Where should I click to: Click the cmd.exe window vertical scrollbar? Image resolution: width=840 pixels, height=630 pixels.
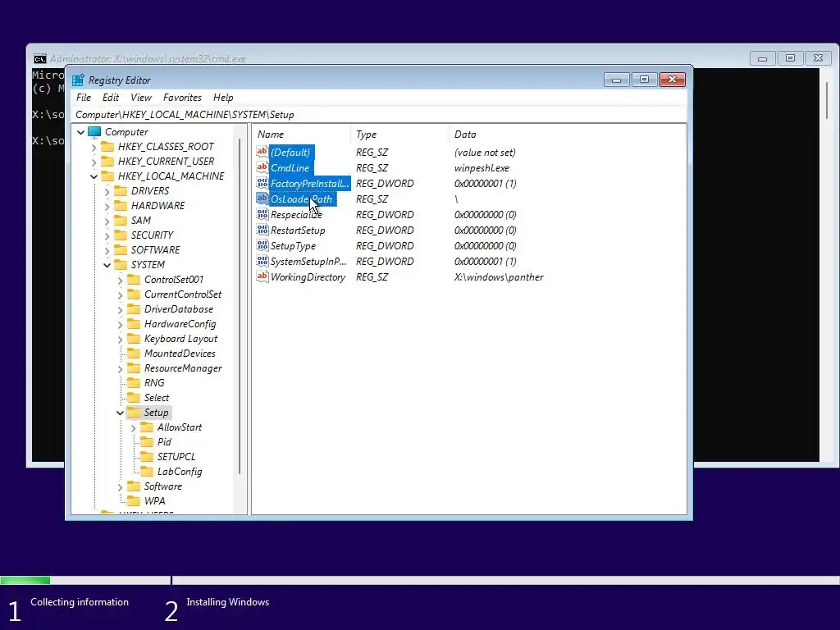coord(827,99)
